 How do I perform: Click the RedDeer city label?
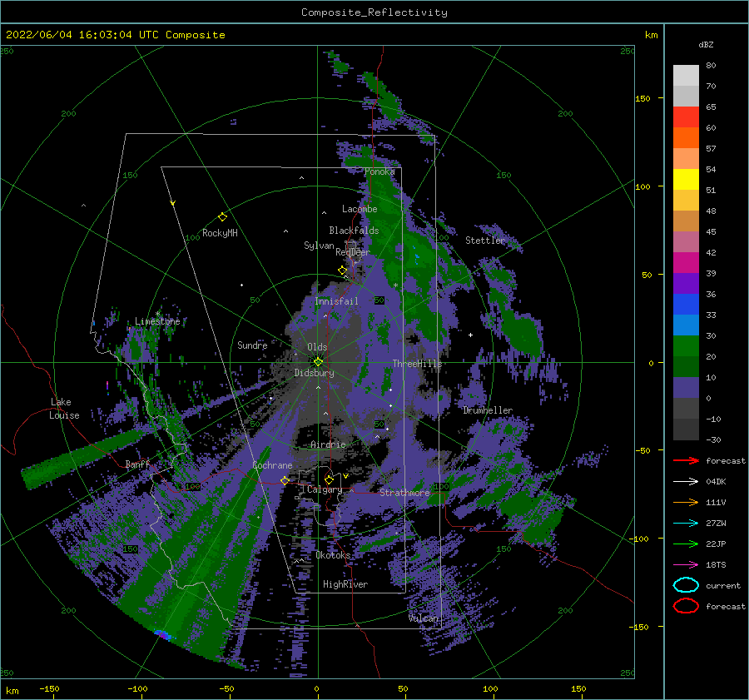[x=353, y=252]
